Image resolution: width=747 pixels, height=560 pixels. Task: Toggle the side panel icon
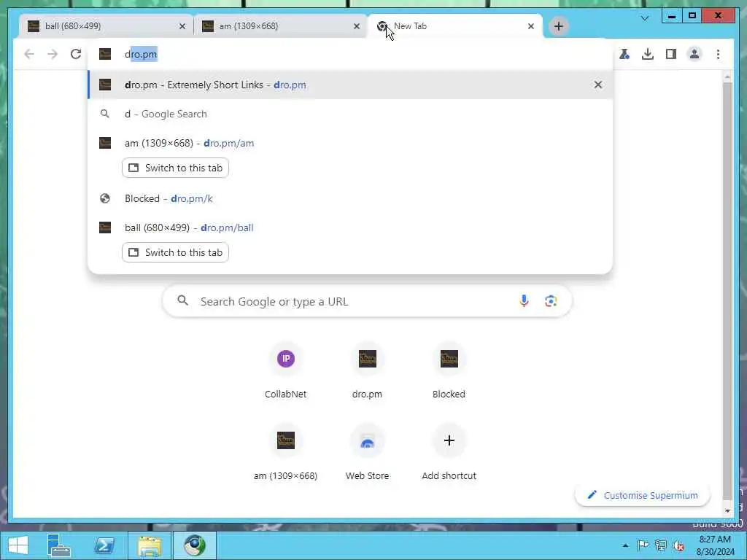(x=671, y=54)
